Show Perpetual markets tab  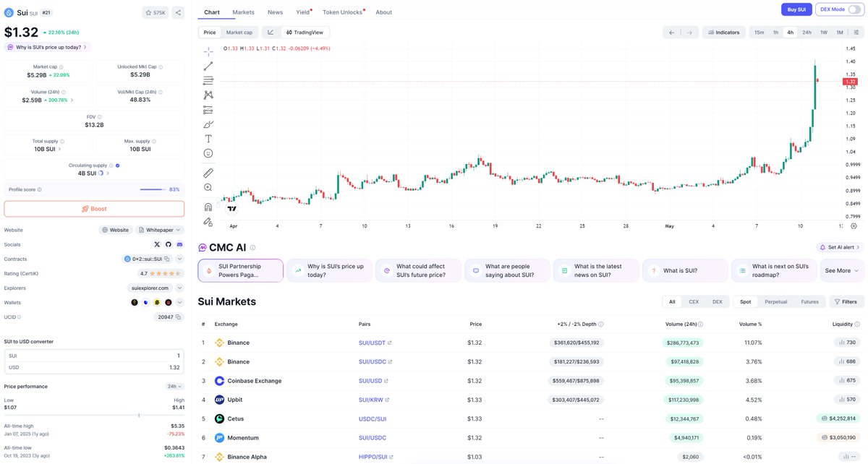776,302
